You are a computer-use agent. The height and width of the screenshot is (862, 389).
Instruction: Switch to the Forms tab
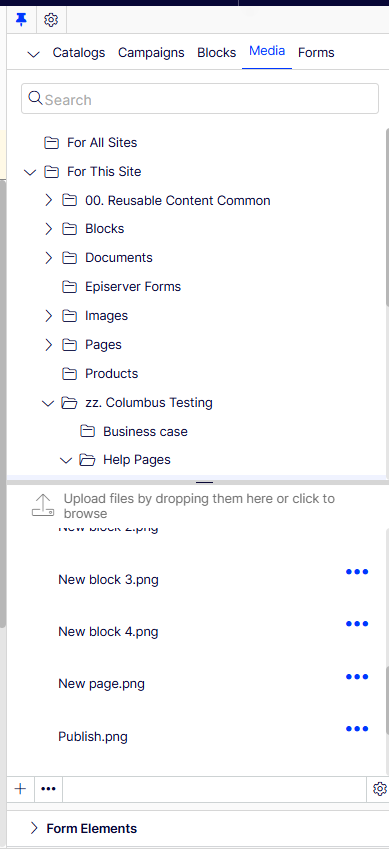click(316, 53)
